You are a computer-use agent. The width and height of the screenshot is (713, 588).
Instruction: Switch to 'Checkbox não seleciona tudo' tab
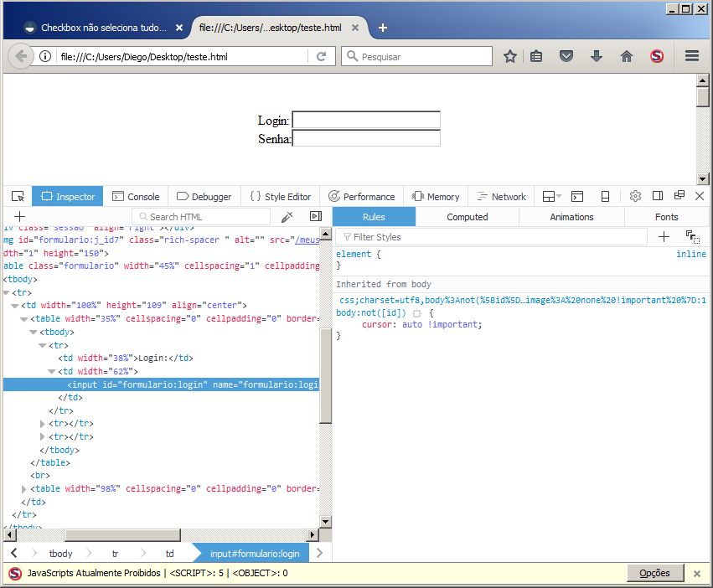click(x=103, y=28)
